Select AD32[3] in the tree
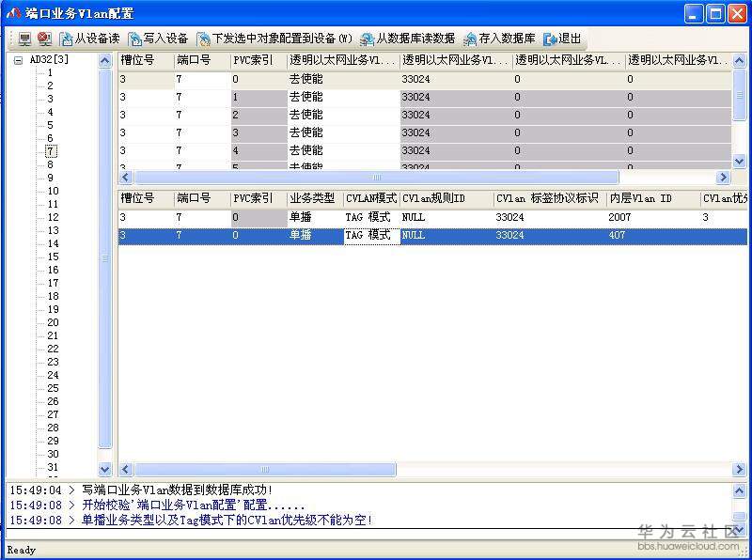This screenshot has height=560, width=752. tap(49, 60)
